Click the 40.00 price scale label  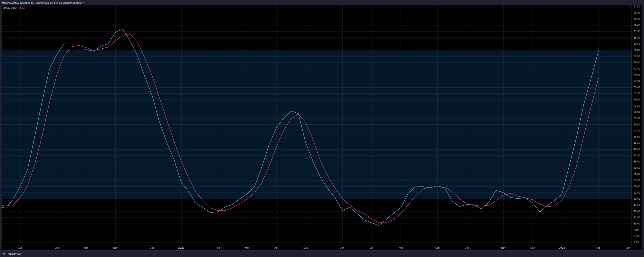[x=637, y=149]
